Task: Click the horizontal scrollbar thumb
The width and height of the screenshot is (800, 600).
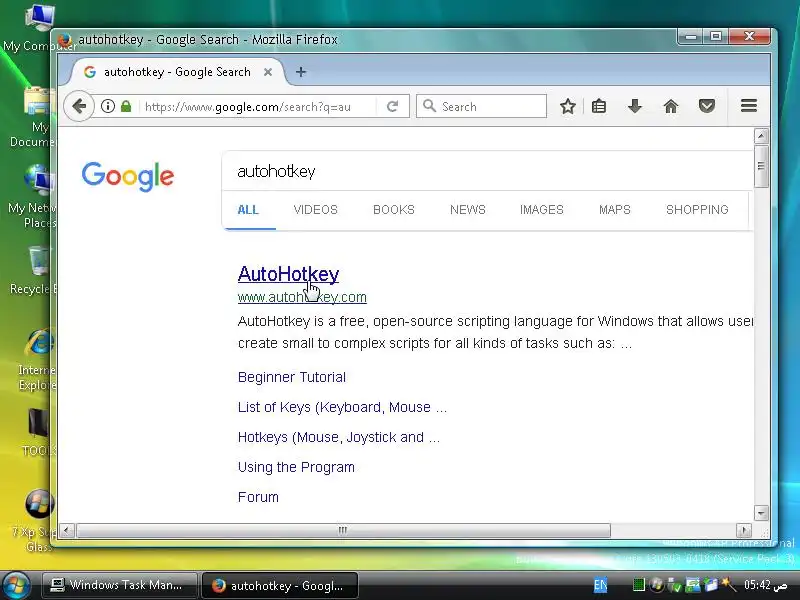Action: [343, 530]
